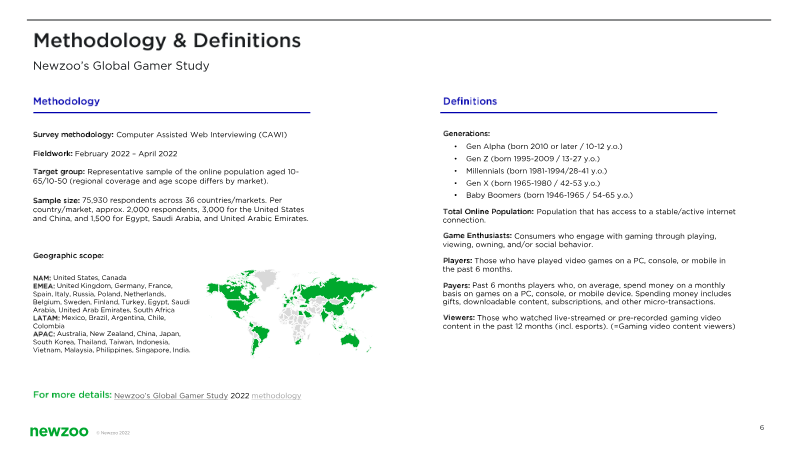
Task: Select the APAC region label
Action: 48,333
